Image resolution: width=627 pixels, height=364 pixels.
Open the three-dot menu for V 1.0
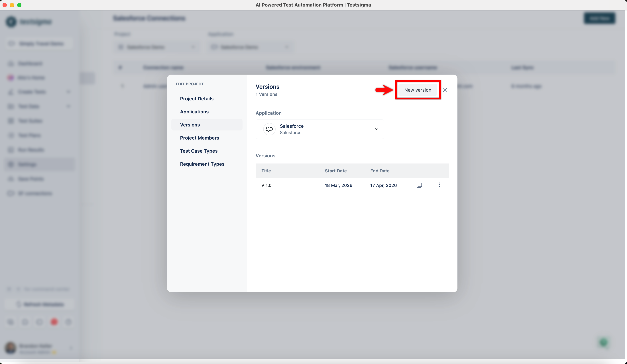(x=439, y=185)
